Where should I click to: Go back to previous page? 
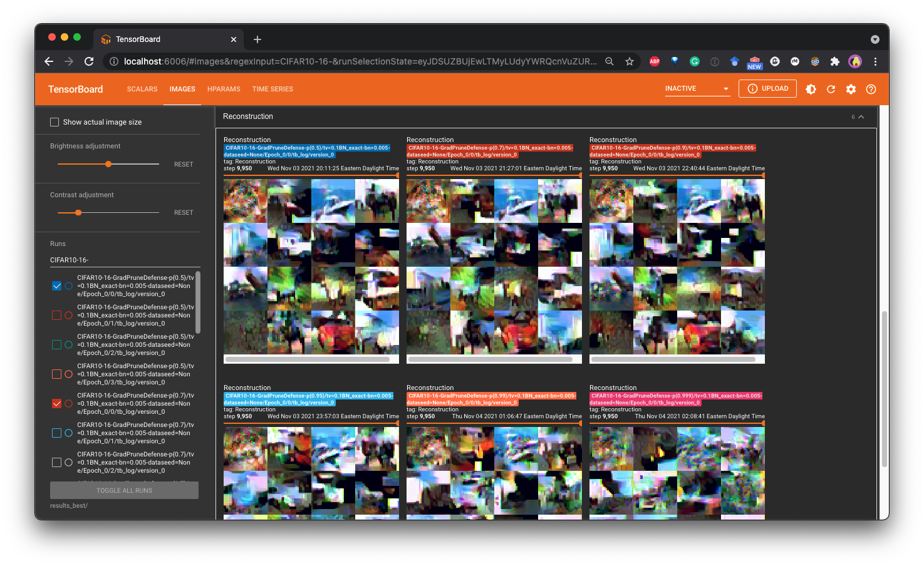[x=49, y=61]
